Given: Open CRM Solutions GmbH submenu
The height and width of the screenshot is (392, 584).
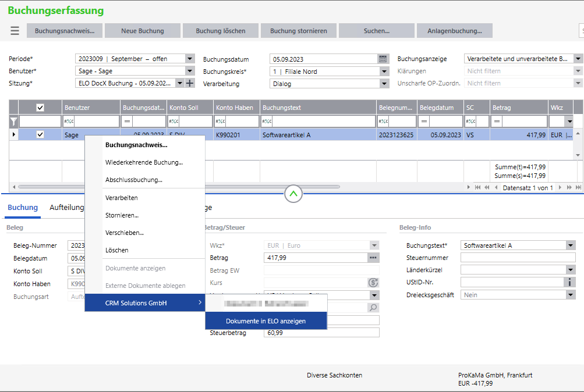Looking at the screenshot, I should (145, 303).
